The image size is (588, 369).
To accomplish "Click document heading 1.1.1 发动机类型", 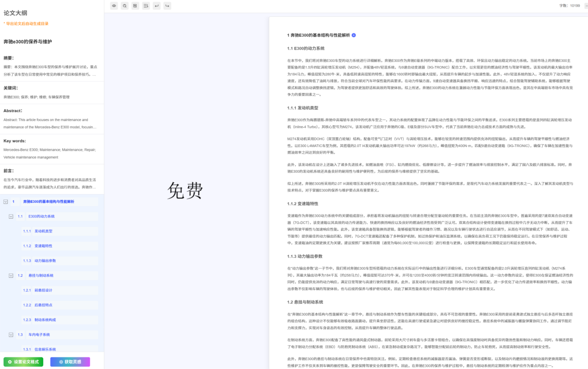I will click(x=303, y=108).
